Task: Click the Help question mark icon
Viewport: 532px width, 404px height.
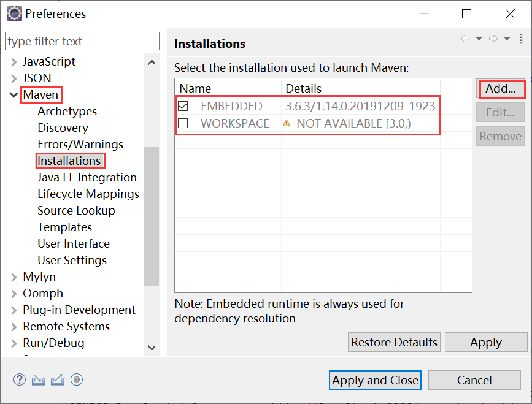Action: (x=20, y=379)
